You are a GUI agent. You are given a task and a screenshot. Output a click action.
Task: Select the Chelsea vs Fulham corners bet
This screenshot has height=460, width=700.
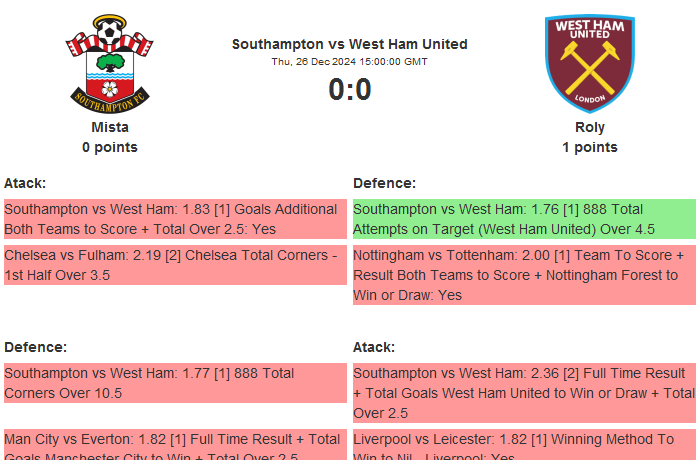pyautogui.click(x=175, y=264)
